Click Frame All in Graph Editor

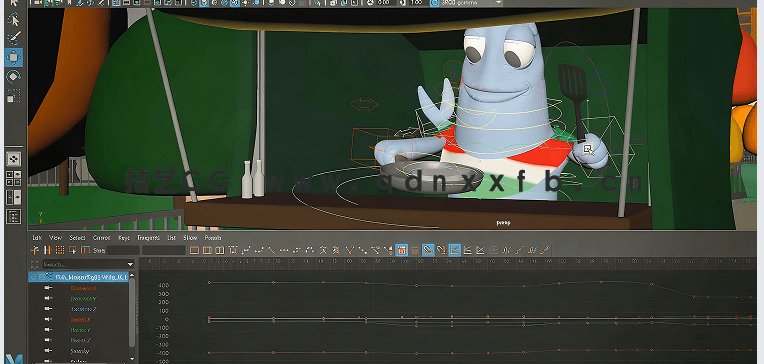[x=194, y=250]
